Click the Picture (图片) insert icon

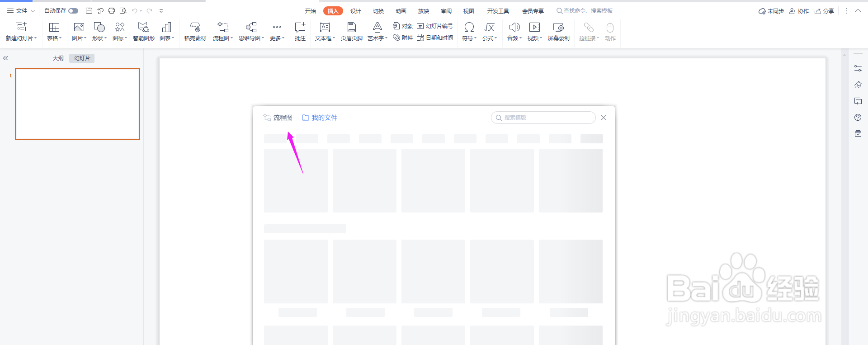point(79,27)
